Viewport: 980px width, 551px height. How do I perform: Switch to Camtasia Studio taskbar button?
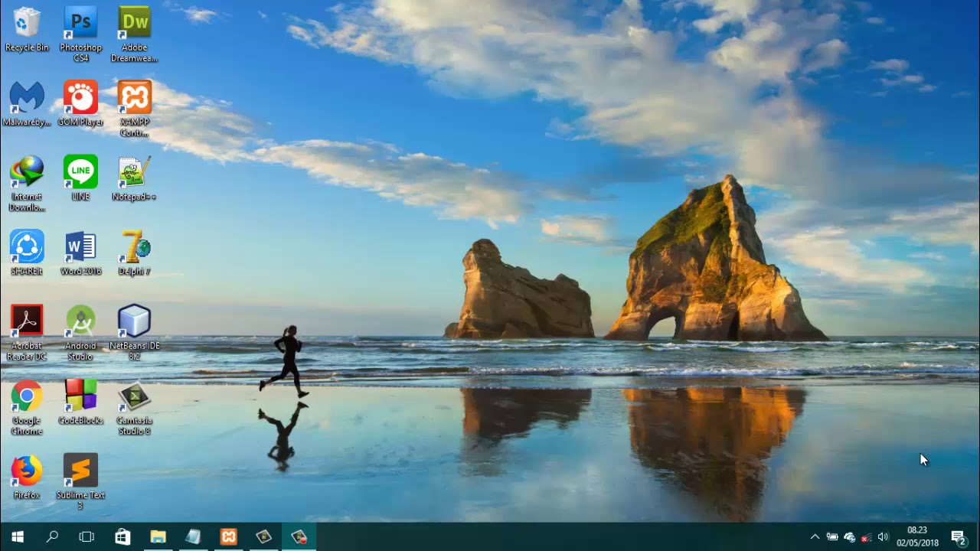click(x=263, y=537)
